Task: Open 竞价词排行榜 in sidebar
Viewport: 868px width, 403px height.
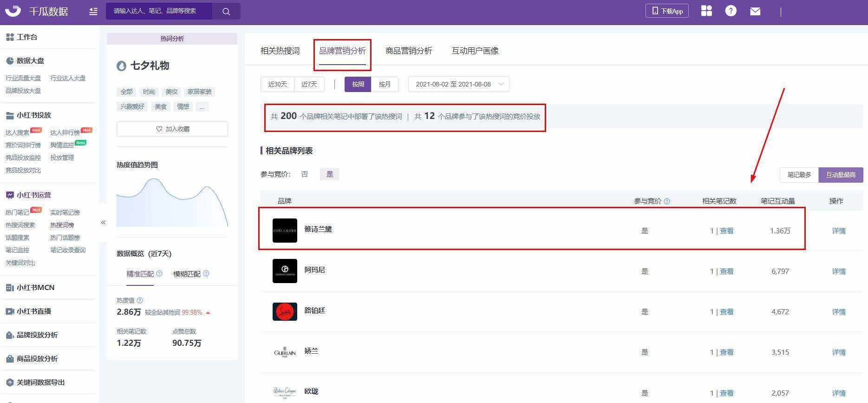Action: pyautogui.click(x=23, y=145)
